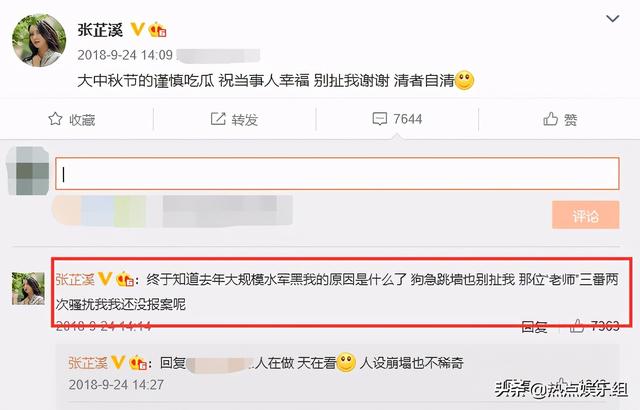Click the post timestamp 2018-9-24 14:09
Image resolution: width=640 pixels, height=410 pixels.
pos(125,55)
